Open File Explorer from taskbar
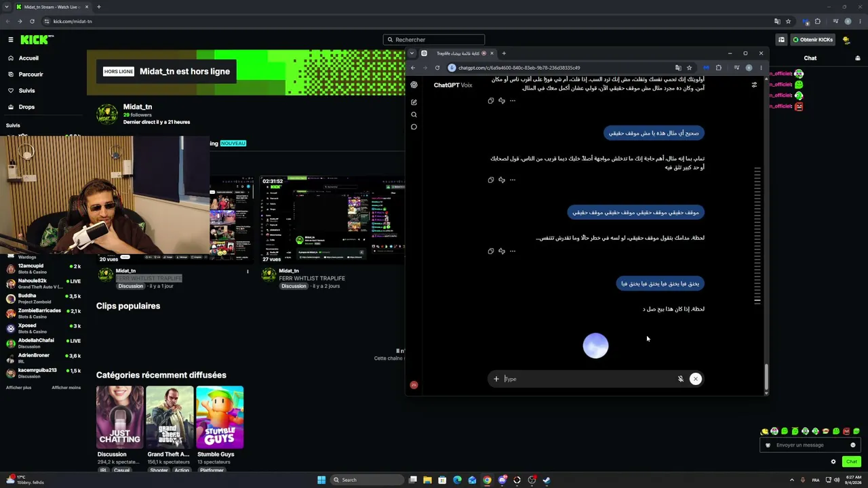Screen dimensions: 868x488 coord(427,480)
